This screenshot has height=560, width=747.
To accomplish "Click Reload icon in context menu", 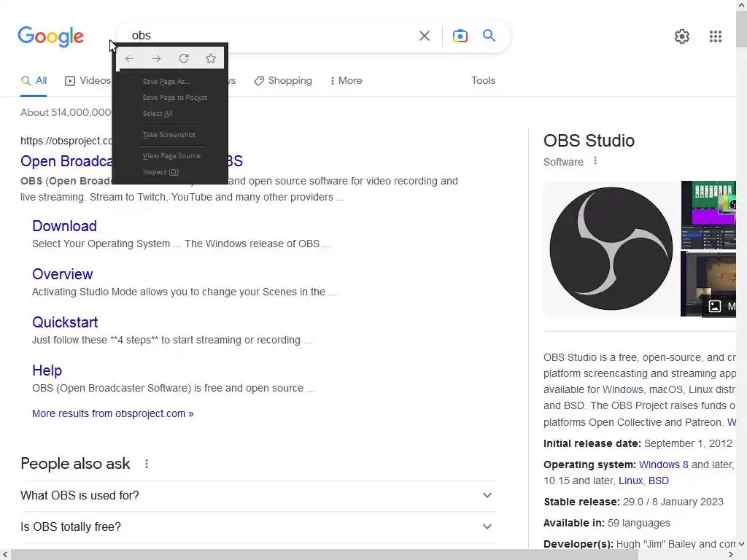I will [183, 58].
